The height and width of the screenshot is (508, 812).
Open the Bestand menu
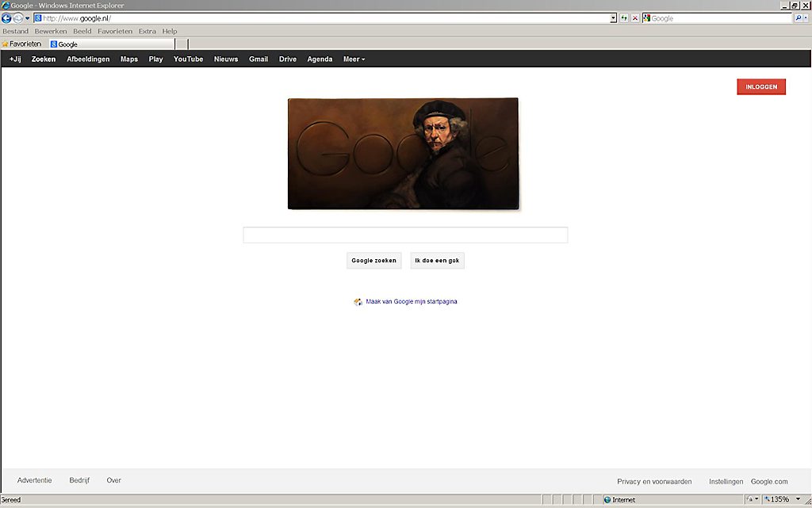(16, 31)
